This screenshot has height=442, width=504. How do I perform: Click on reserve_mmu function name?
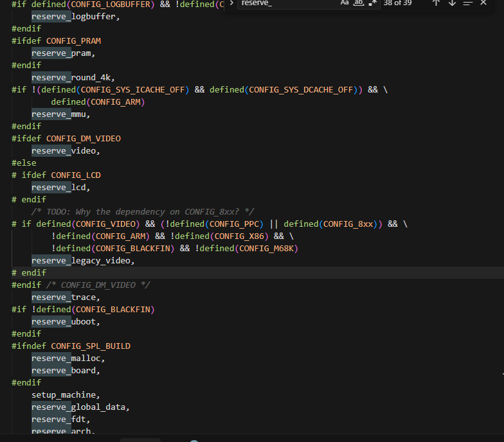coord(60,114)
